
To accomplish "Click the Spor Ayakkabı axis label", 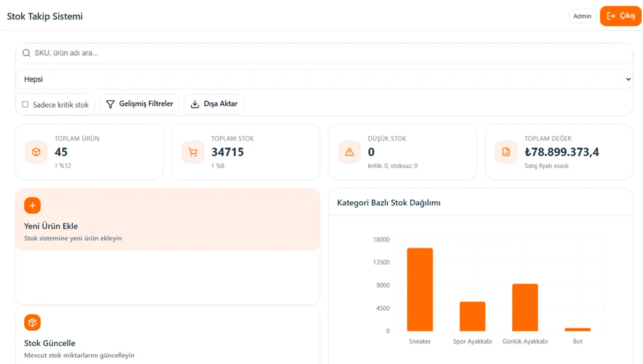I will (x=472, y=342).
